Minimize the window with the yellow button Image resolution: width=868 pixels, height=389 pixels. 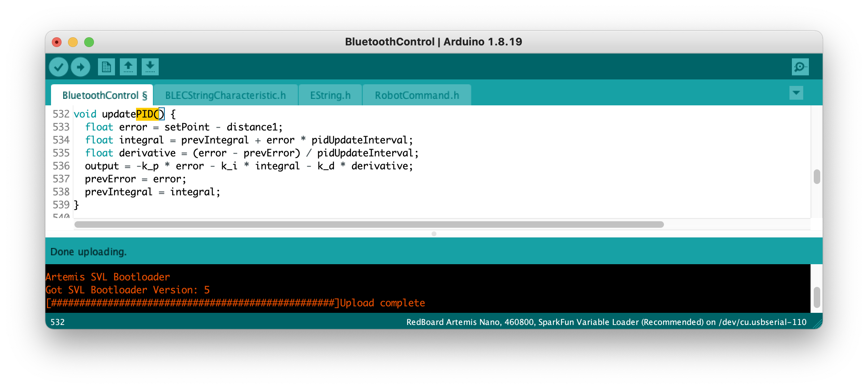[73, 42]
